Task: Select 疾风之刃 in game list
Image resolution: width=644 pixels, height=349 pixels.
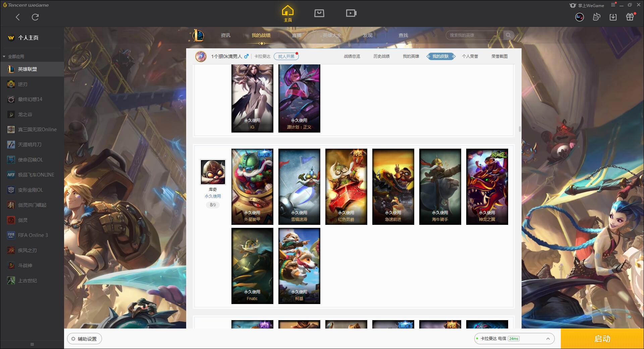Action: click(x=32, y=250)
